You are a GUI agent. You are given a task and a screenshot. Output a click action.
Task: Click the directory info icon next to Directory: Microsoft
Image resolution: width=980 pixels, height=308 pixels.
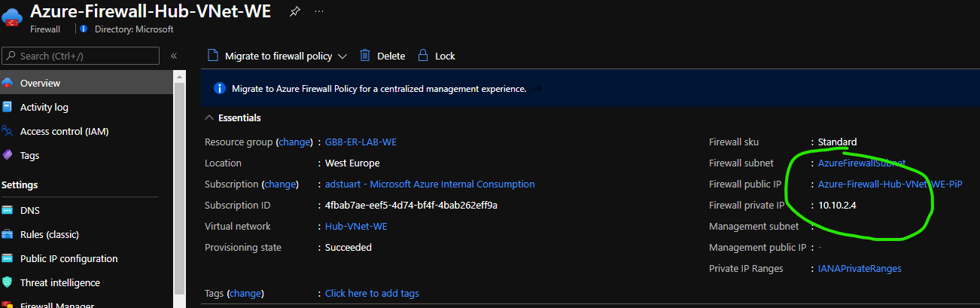click(x=84, y=29)
